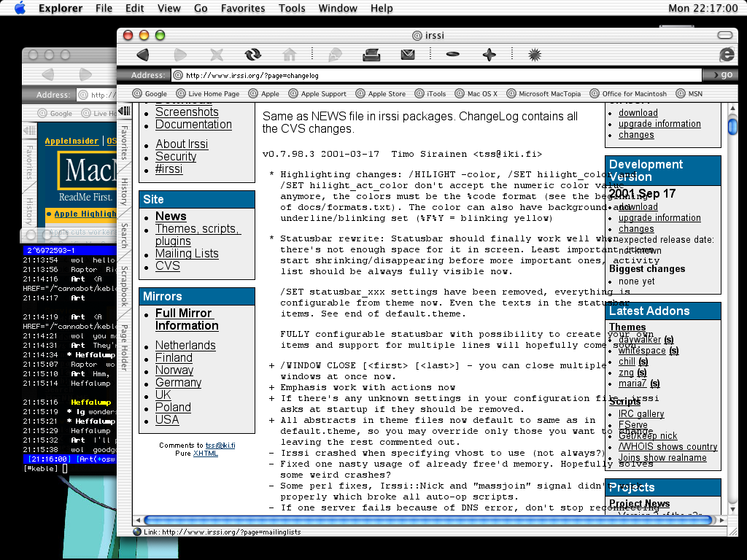Open the Window menu
The height and width of the screenshot is (560, 747).
point(338,8)
